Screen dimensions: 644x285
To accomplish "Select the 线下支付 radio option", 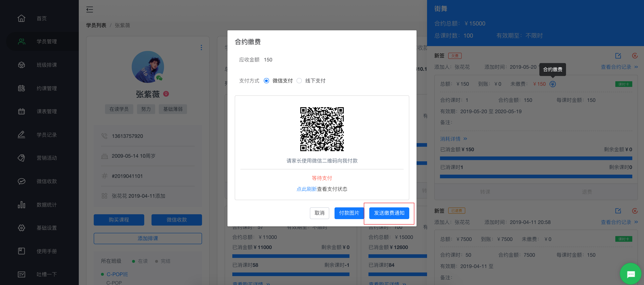I will 299,81.
